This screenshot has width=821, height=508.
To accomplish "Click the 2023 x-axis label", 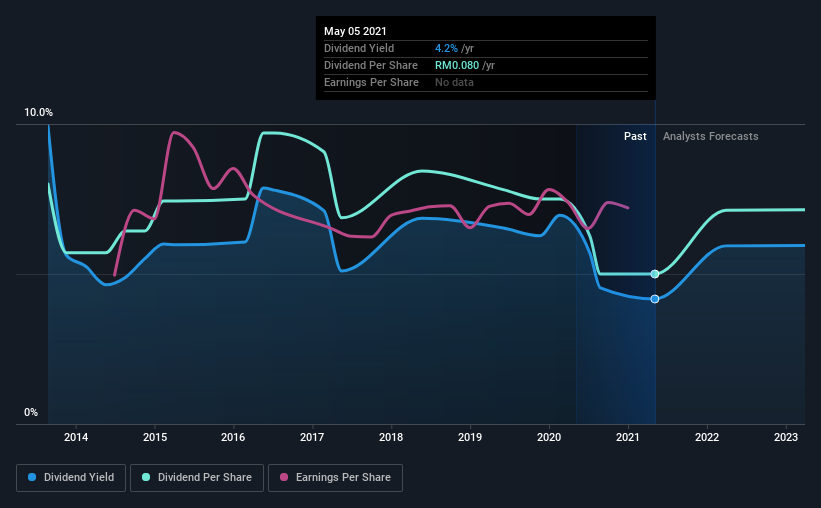I will coord(786,437).
